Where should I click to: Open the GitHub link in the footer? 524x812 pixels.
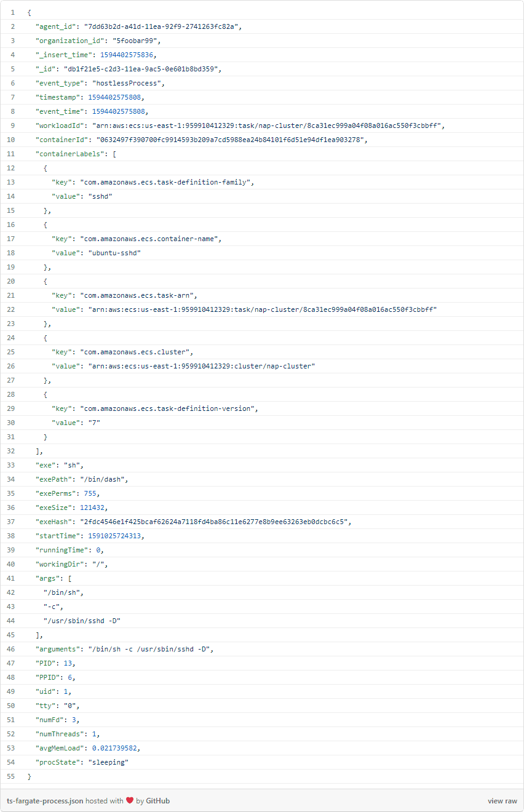157,801
